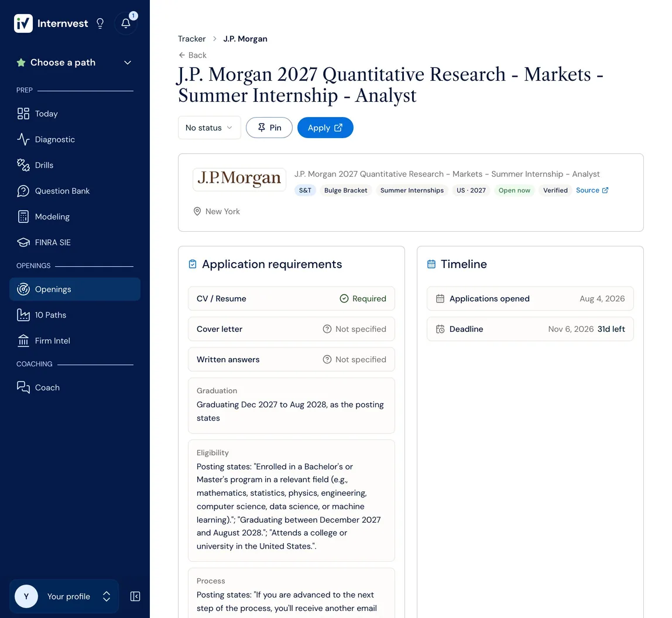Open FINRA SIE section
Screen dimensions: 672x618
[74, 242]
